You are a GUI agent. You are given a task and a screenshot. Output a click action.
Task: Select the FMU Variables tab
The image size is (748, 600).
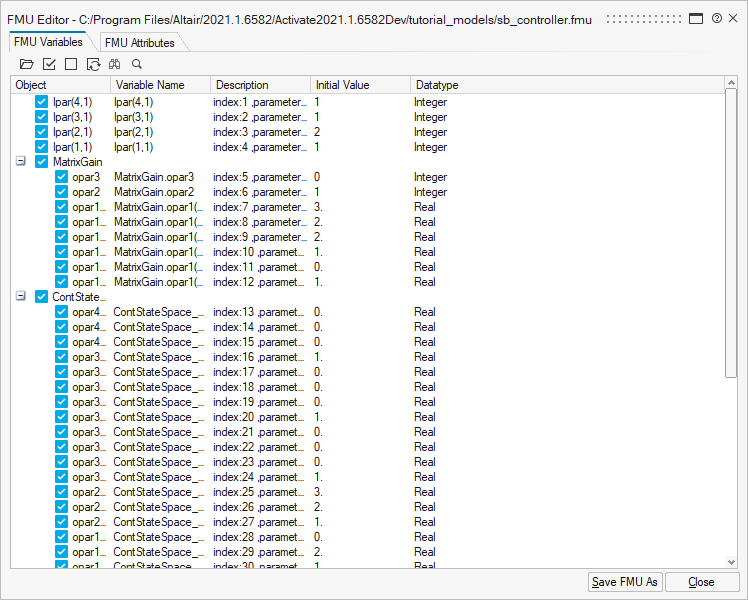48,42
